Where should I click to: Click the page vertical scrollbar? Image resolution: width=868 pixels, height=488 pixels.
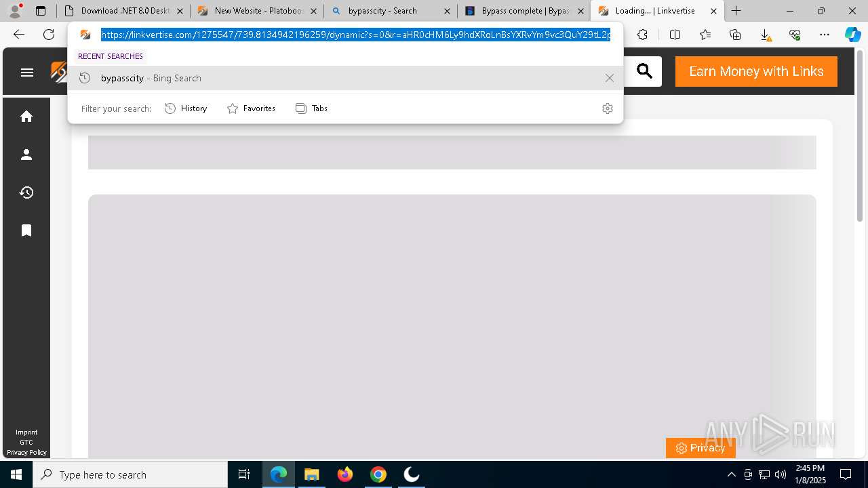[860, 136]
